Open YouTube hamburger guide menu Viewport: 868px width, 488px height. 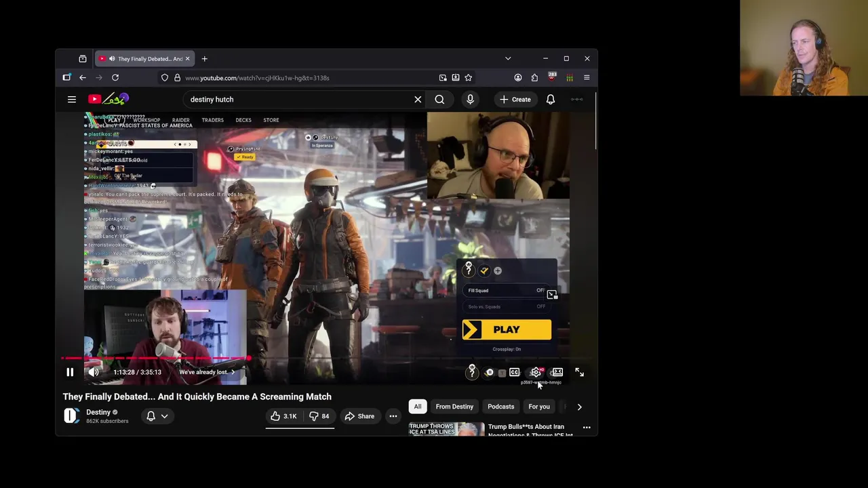tap(72, 100)
